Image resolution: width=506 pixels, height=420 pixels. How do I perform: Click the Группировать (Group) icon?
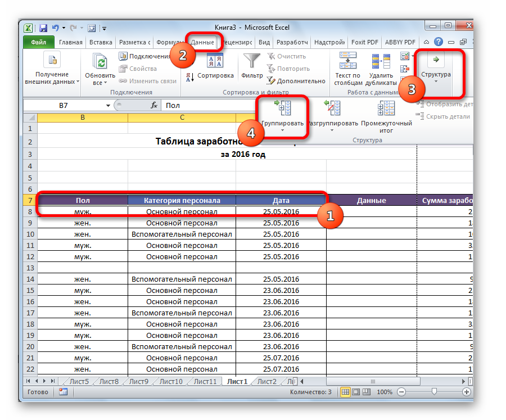point(283,109)
